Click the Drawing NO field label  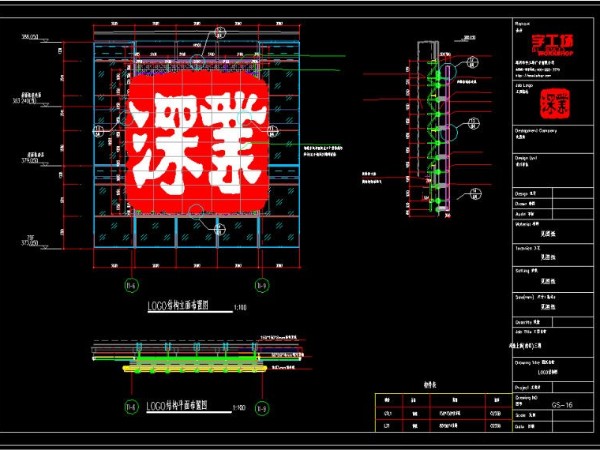pyautogui.click(x=526, y=398)
